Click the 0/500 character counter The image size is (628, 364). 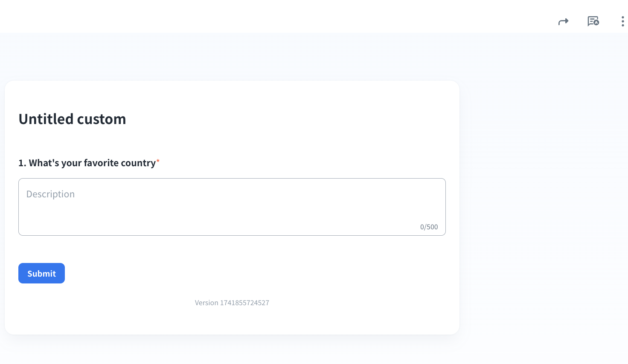coord(429,227)
